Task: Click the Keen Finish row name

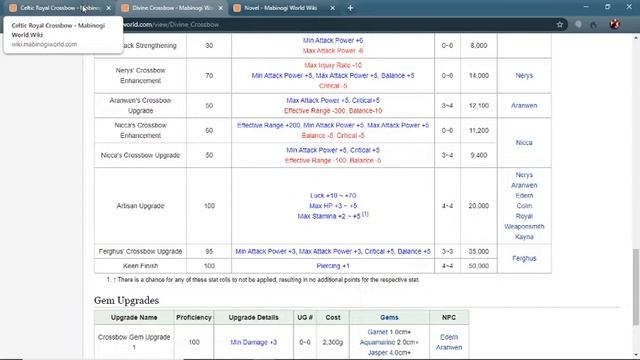Action: click(x=140, y=266)
